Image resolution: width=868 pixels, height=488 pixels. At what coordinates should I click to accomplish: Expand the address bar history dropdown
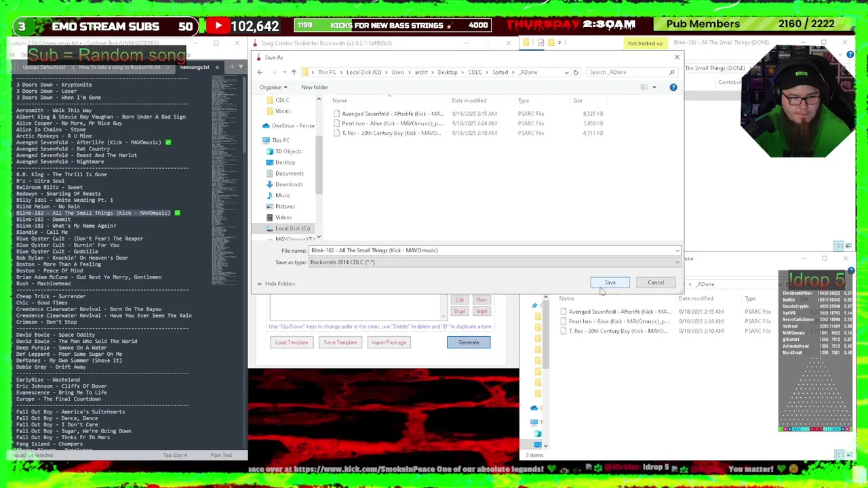click(x=566, y=72)
